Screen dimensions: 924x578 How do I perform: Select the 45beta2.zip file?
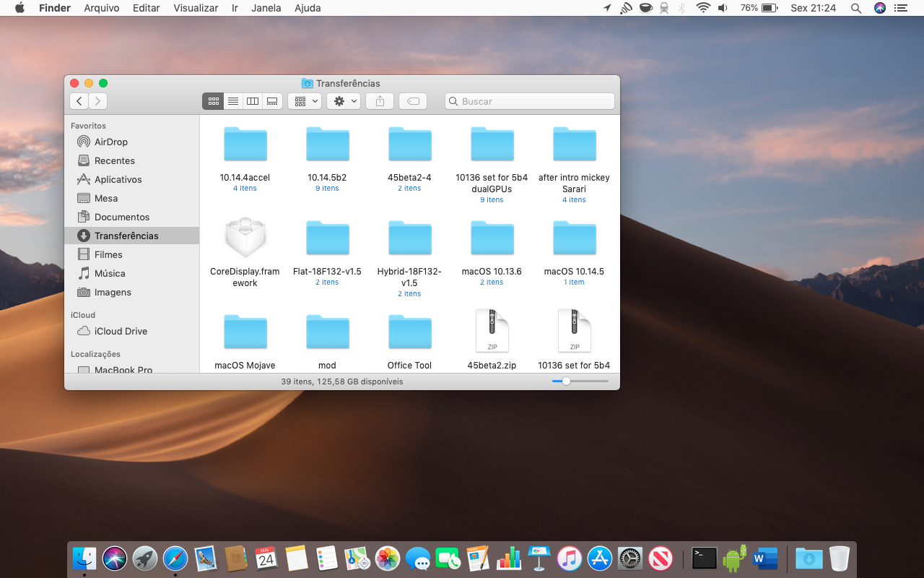click(x=492, y=331)
